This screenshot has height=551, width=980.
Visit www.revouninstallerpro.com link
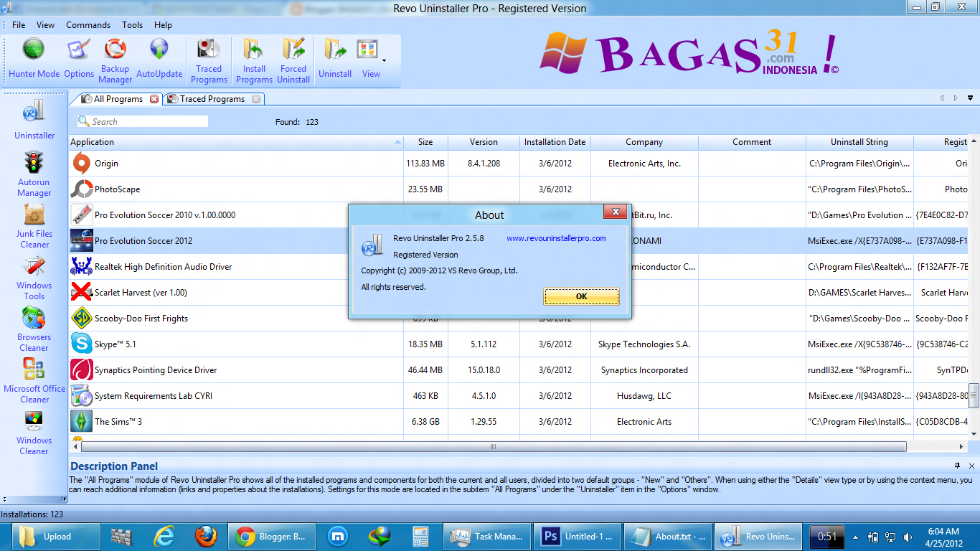pyautogui.click(x=556, y=238)
